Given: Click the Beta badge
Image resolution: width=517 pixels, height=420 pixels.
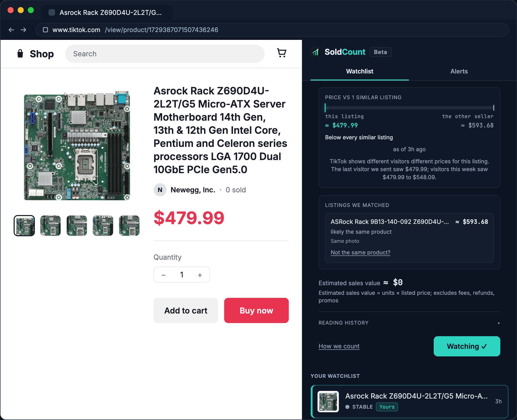Looking at the screenshot, I should [380, 52].
